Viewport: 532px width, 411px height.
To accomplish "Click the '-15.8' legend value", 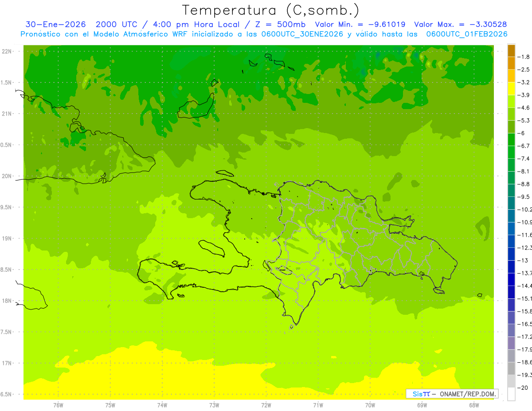I will coord(525,311).
